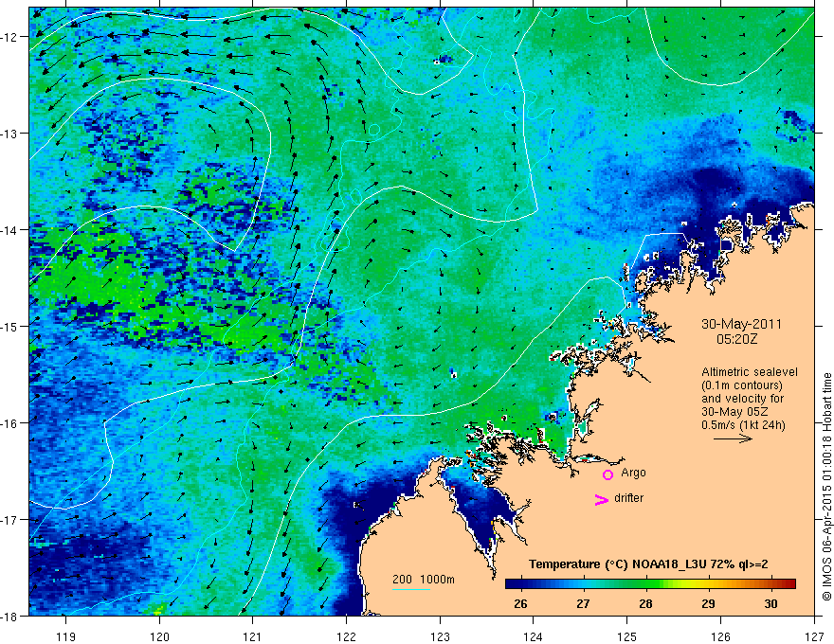The width and height of the screenshot is (834, 644).
Task: Click the 122 longitude axis label
Action: (x=346, y=636)
